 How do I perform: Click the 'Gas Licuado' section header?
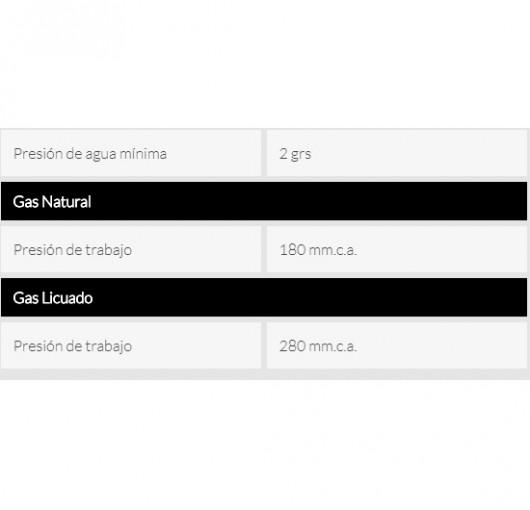(x=264, y=298)
